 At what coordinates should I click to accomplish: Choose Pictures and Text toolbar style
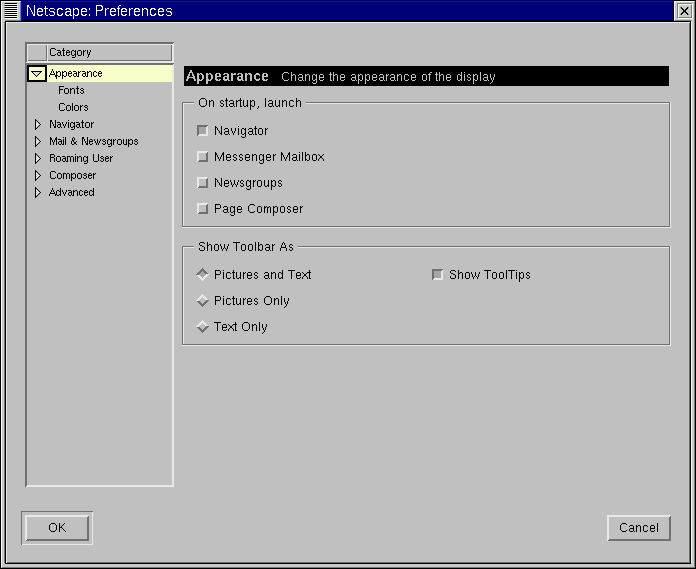[x=203, y=275]
